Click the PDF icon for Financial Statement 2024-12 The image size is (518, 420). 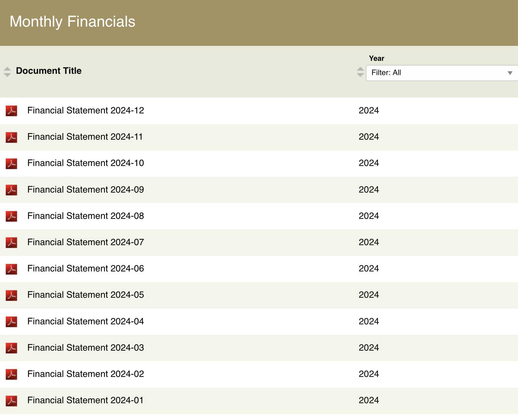(11, 111)
